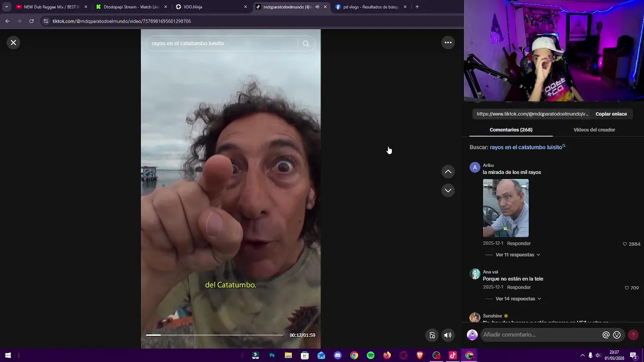The image size is (644, 362).
Task: Reply to Ariku's comment via Responder
Action: tap(519, 243)
